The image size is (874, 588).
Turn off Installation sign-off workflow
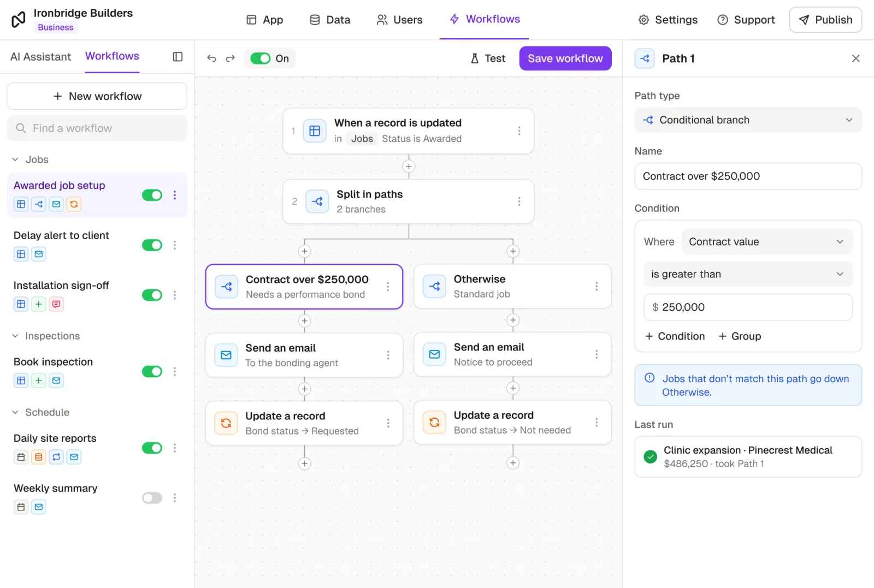(152, 295)
